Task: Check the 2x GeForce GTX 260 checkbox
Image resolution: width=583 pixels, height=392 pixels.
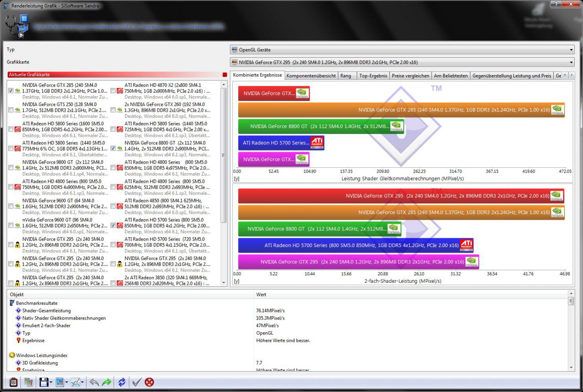Action: point(113,110)
